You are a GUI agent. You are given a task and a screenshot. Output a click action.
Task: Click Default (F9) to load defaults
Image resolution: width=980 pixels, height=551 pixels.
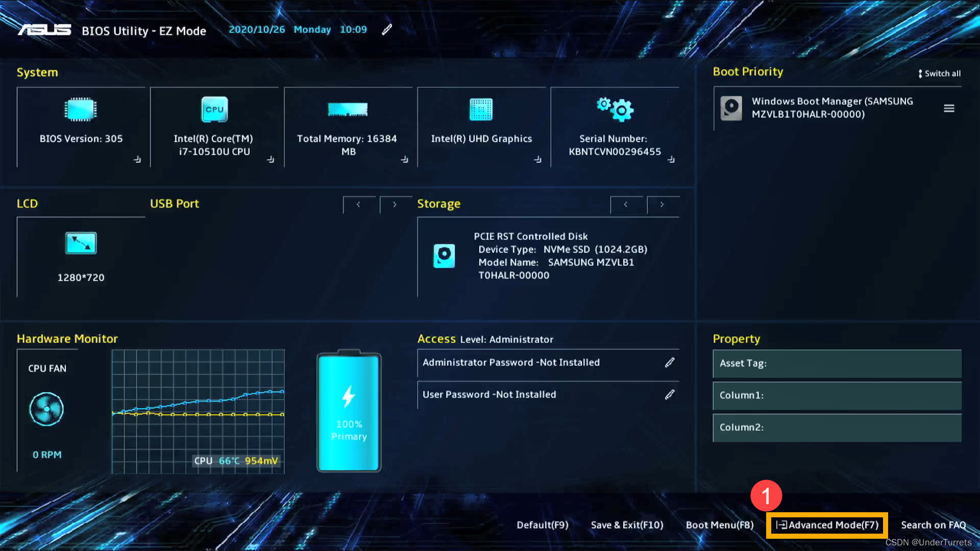(x=542, y=525)
